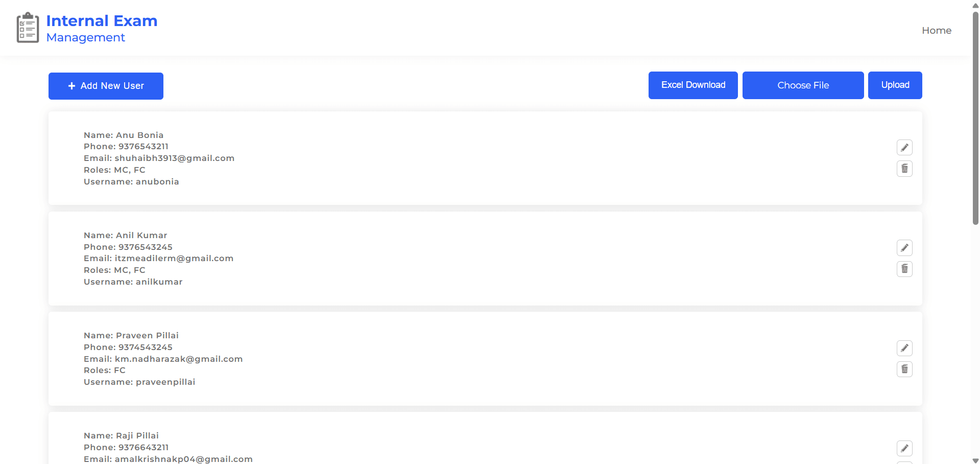Click trash icon for Anil Kumar

(x=904, y=269)
